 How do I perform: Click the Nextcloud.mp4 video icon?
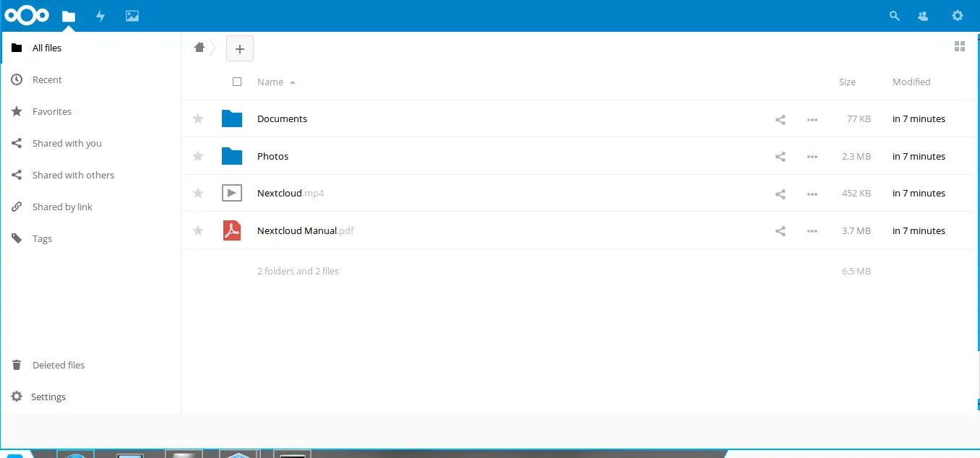231,193
